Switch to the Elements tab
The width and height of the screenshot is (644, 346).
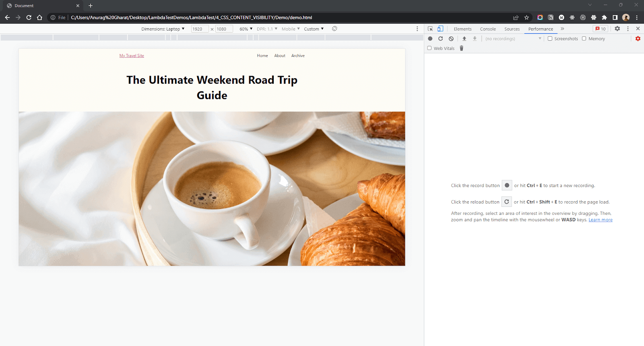click(462, 29)
